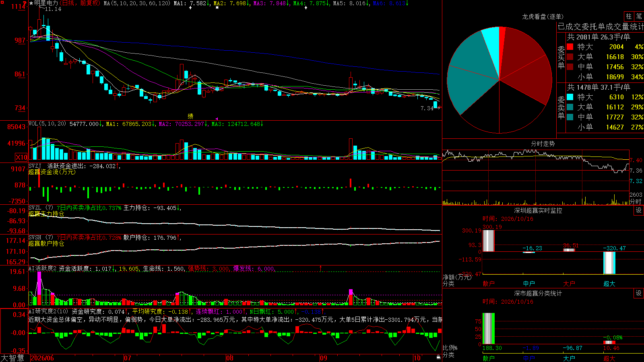This screenshot has height=362, width=644.
Task: Open 设 settings for 深圳超赢实时监控
Action: click(639, 210)
